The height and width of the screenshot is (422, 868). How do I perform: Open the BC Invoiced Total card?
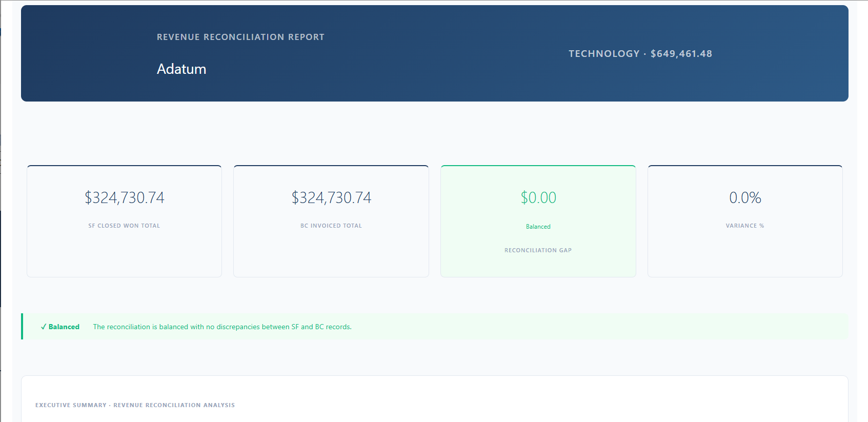tap(331, 221)
